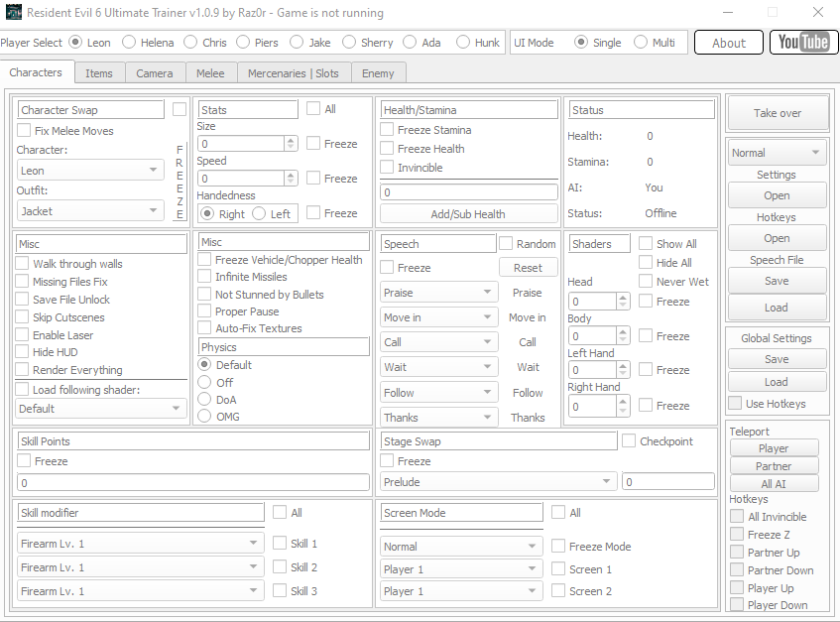
Task: Load the Speech File
Action: coord(777,308)
